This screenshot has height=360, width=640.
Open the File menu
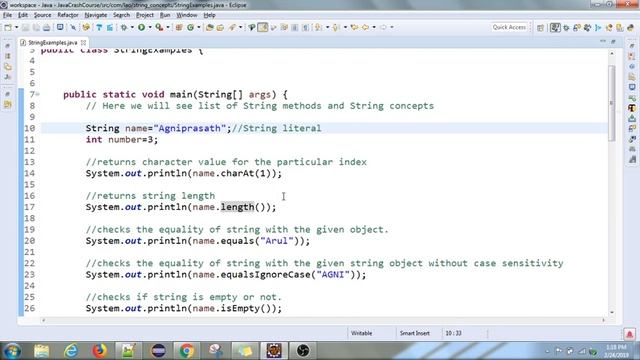coord(7,15)
